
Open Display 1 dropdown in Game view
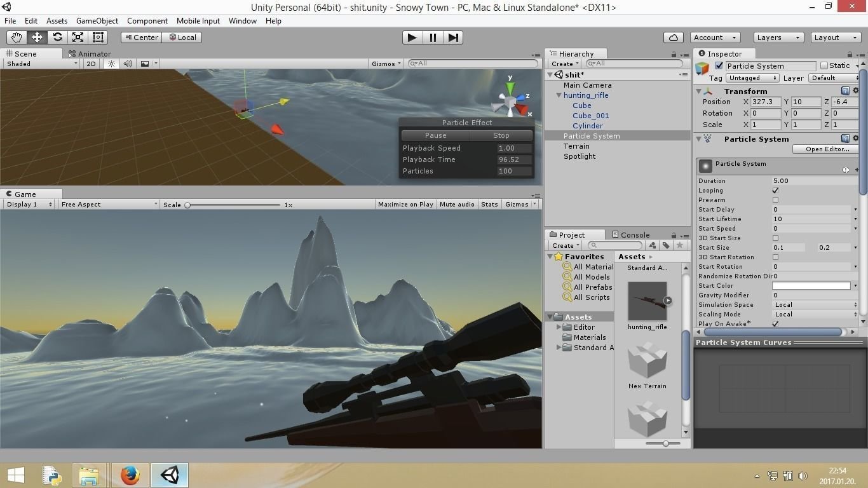point(29,205)
